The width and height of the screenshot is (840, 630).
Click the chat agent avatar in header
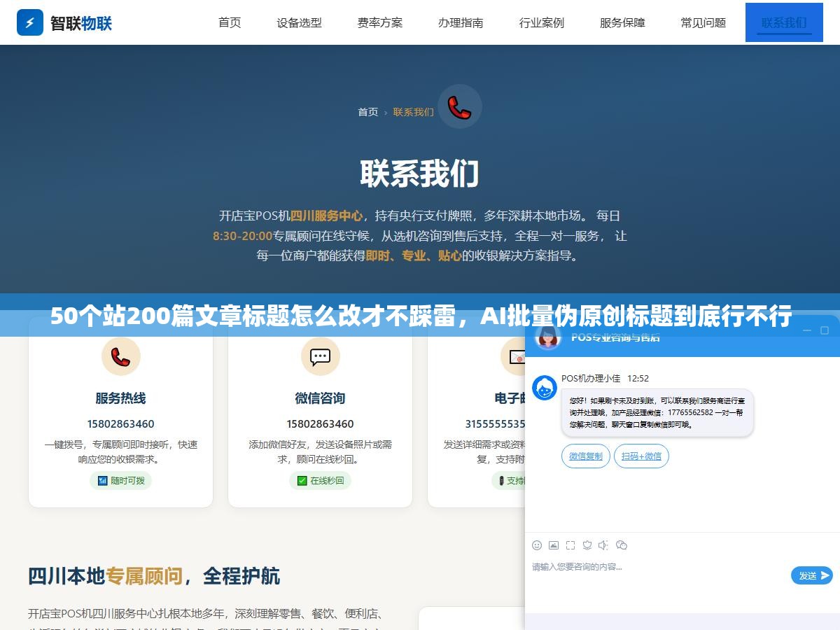pyautogui.click(x=548, y=338)
